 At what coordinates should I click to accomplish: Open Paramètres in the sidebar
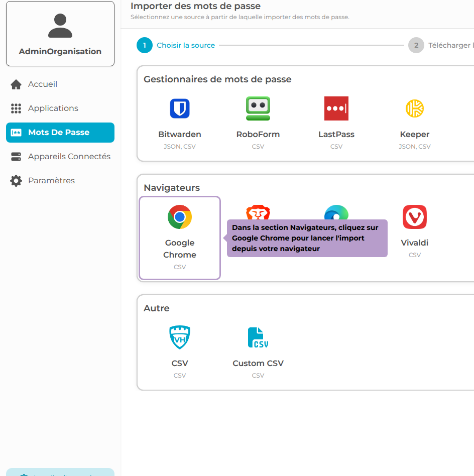click(x=60, y=181)
